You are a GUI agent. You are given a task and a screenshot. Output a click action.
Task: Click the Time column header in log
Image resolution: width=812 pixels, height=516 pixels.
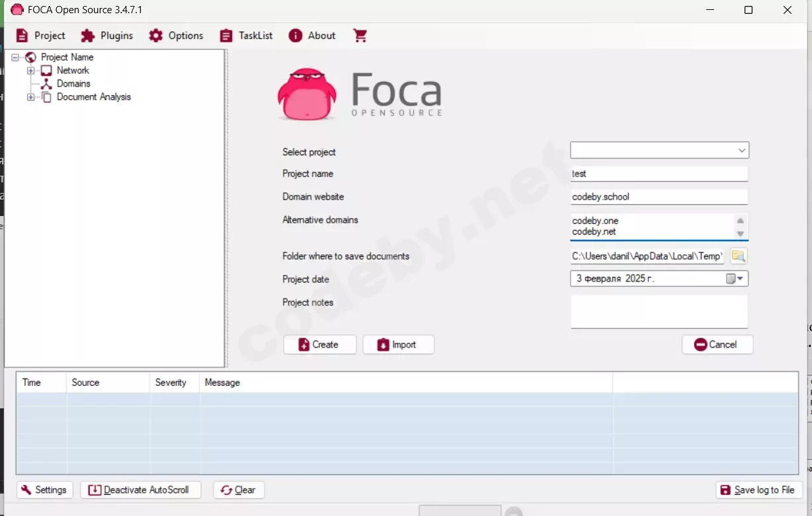[42, 383]
